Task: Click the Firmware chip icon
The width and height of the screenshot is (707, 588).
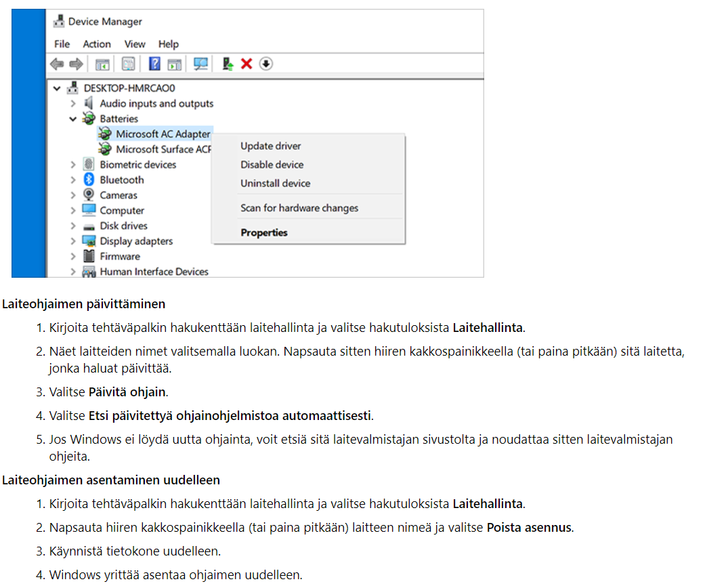Action: click(89, 256)
